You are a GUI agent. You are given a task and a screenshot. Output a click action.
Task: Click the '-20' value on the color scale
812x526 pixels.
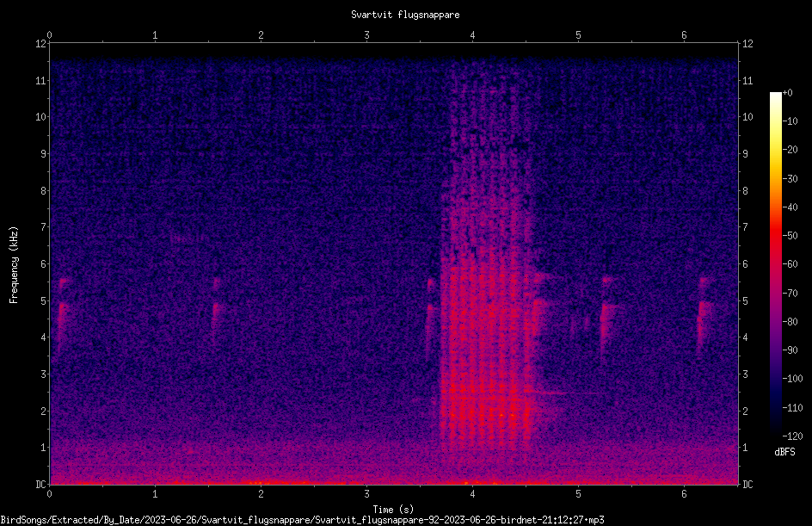790,150
